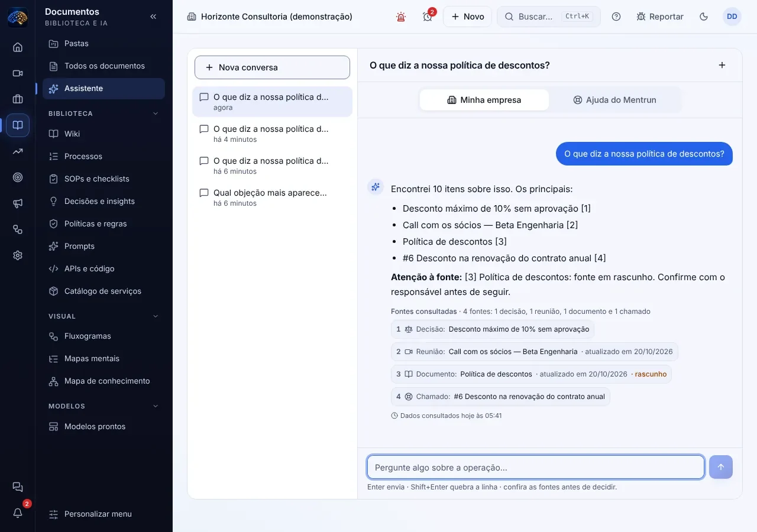Open Fluxogramas in the Visual section
Viewport: 757px width, 532px height.
(x=103, y=336)
